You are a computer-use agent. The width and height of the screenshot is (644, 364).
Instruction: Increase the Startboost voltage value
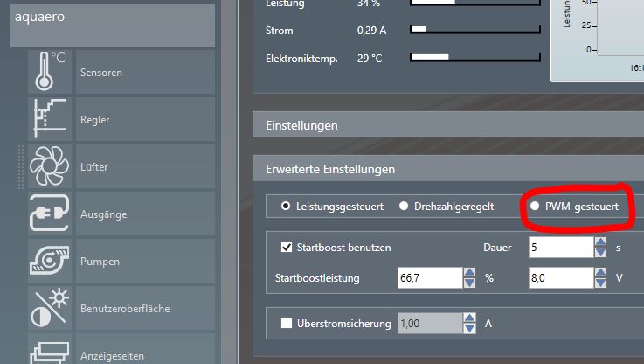coord(601,273)
